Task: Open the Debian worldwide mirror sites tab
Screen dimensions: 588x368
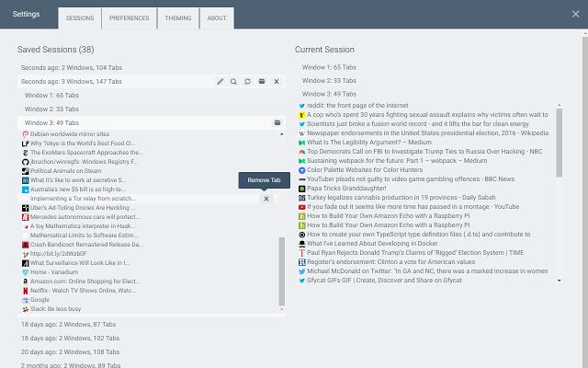Action: click(x=70, y=134)
